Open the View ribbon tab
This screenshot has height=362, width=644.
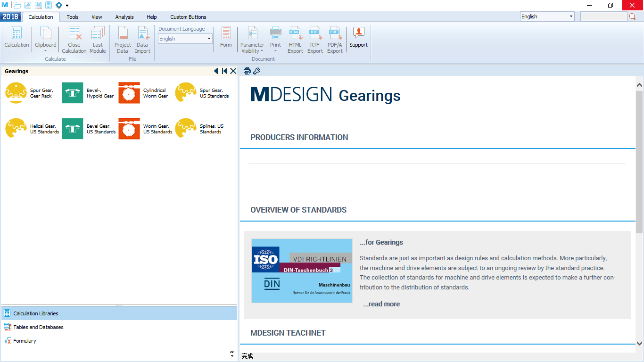(97, 17)
